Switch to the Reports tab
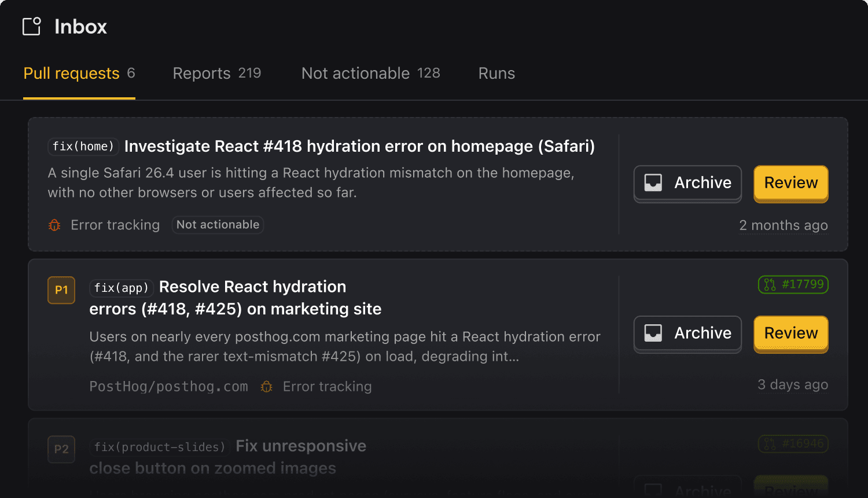This screenshot has height=498, width=868. click(217, 74)
